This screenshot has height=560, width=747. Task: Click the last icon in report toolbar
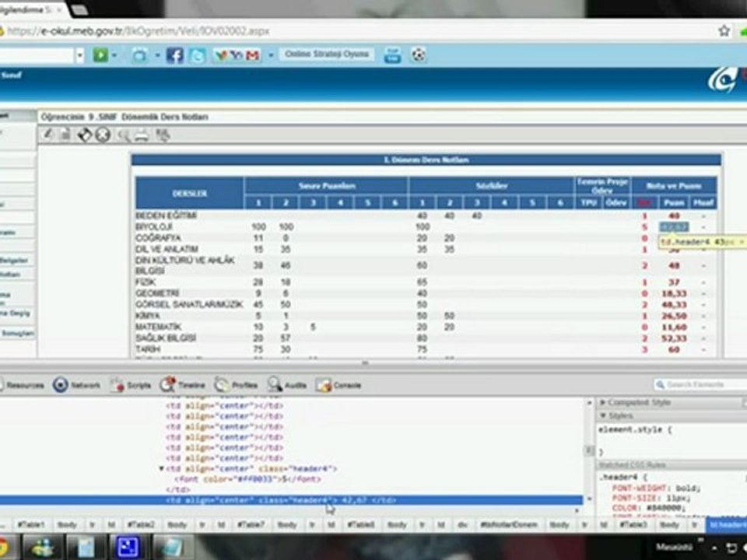(163, 135)
